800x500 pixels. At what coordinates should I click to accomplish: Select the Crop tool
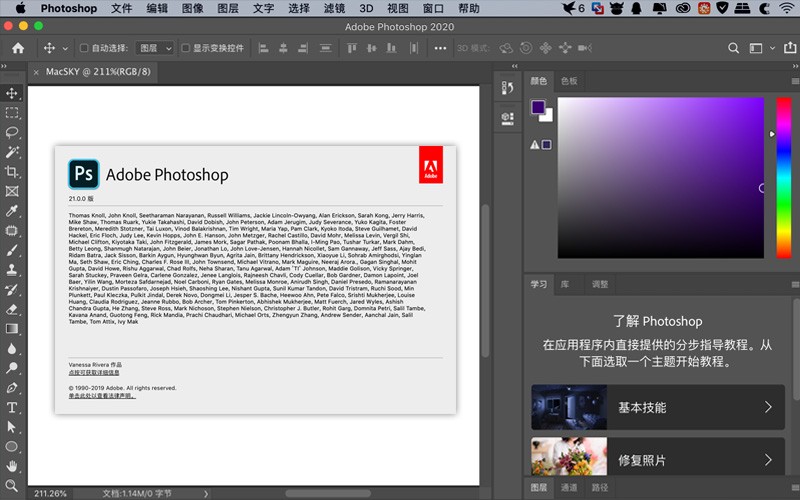coord(12,171)
